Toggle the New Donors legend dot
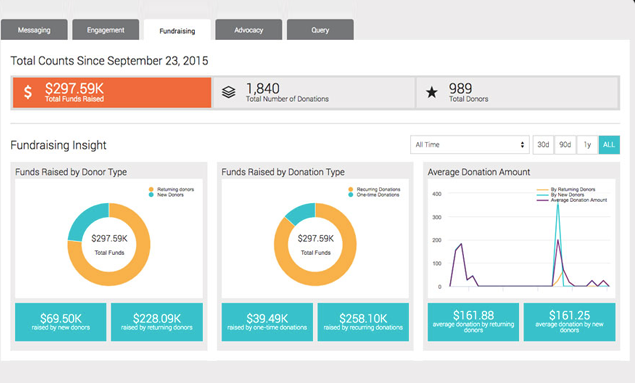 pos(151,195)
